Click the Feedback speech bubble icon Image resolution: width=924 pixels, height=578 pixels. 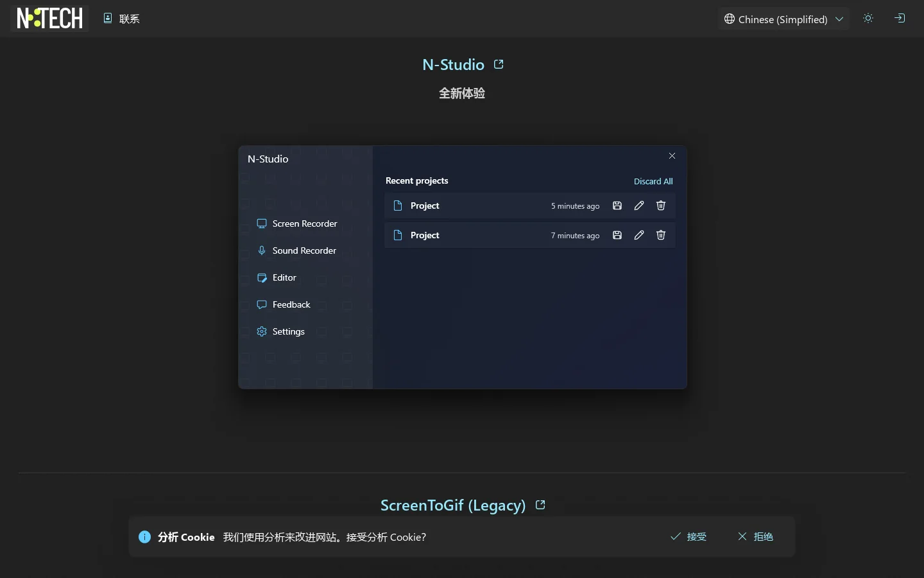tap(262, 304)
